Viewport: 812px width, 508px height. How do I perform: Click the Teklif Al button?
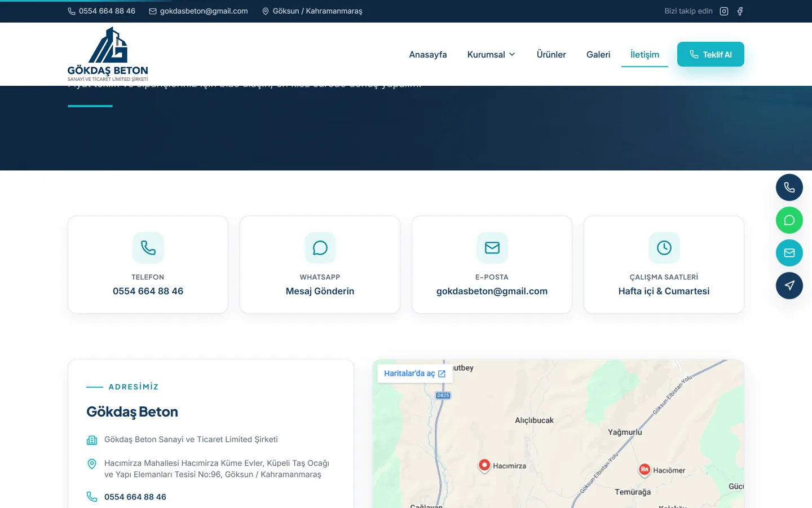click(x=710, y=54)
